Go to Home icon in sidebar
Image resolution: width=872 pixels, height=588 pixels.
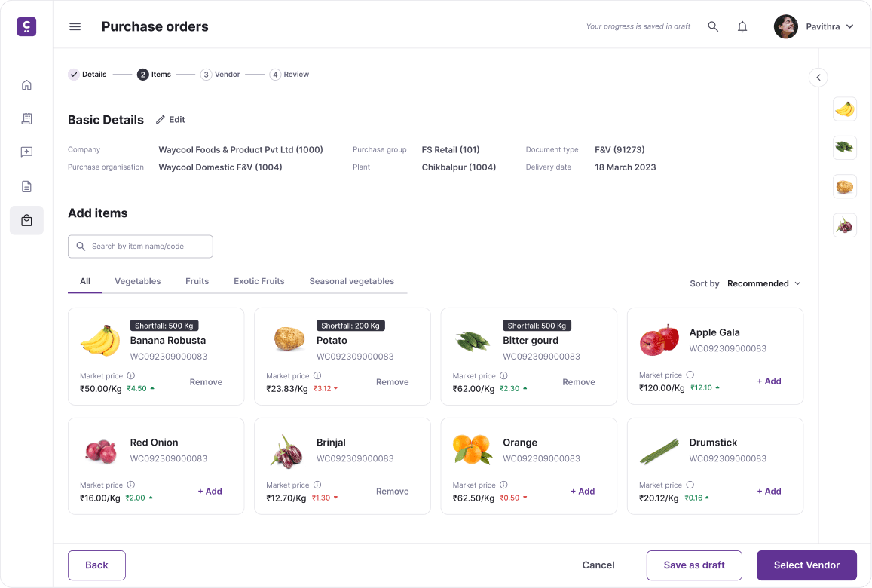[x=26, y=85]
